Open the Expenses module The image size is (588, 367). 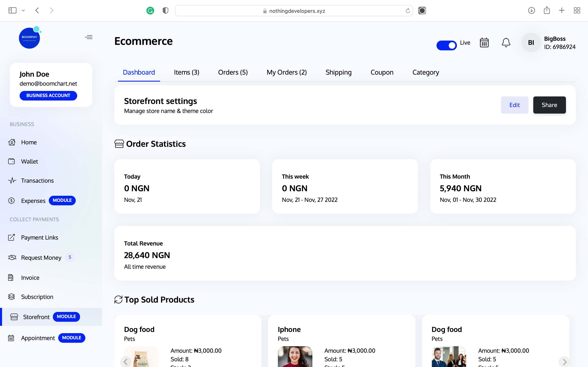tap(33, 200)
